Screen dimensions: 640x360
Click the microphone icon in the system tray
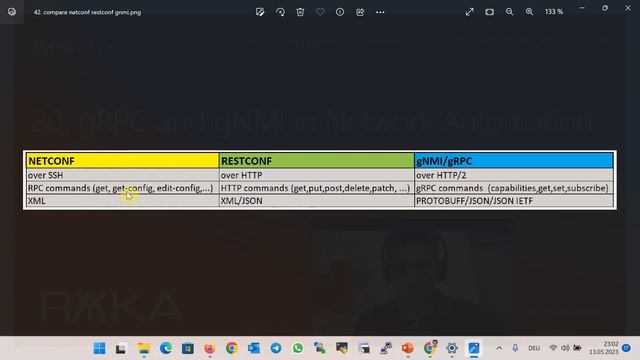(515, 348)
